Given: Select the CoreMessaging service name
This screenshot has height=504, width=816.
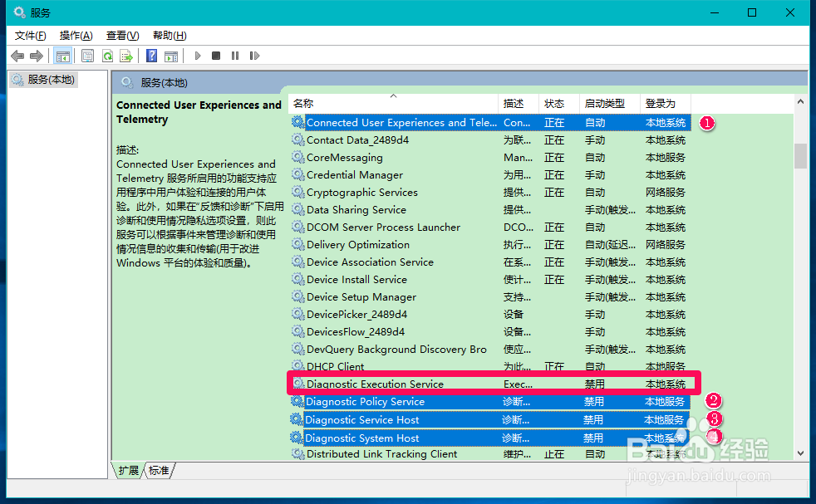Looking at the screenshot, I should (x=345, y=157).
